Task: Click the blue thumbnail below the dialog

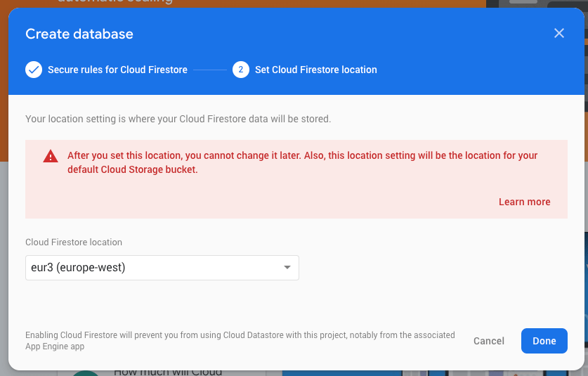Action: click(x=351, y=372)
